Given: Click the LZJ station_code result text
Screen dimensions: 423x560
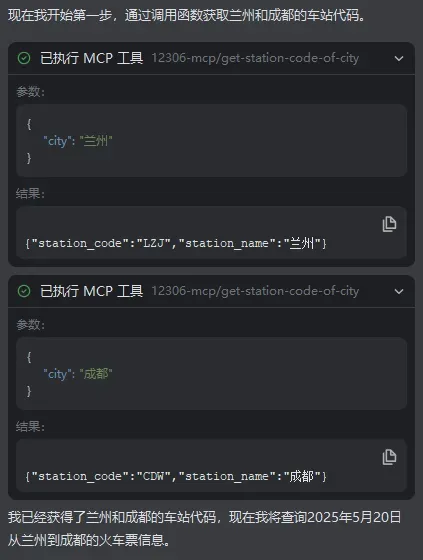Looking at the screenshot, I should (176, 244).
